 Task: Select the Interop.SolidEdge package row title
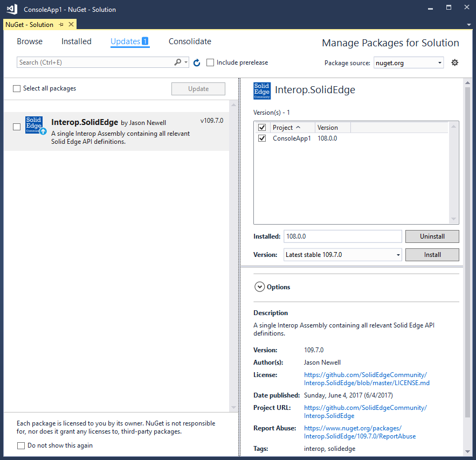click(85, 122)
